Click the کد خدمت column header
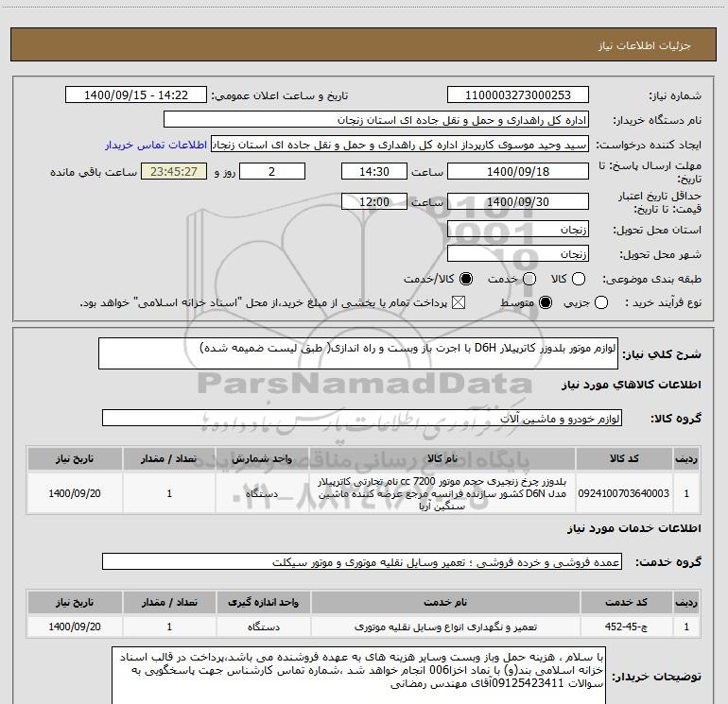 point(626,602)
